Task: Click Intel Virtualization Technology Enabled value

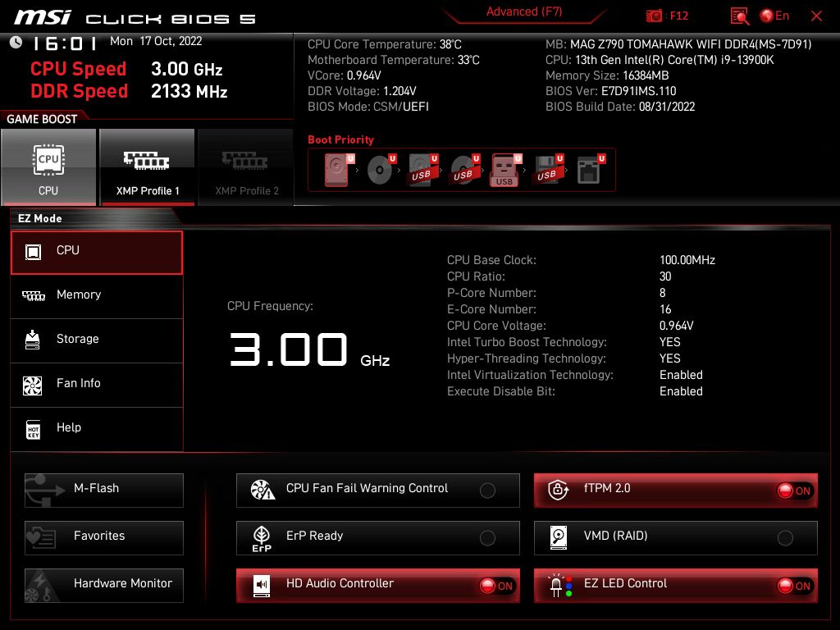Action: [681, 375]
